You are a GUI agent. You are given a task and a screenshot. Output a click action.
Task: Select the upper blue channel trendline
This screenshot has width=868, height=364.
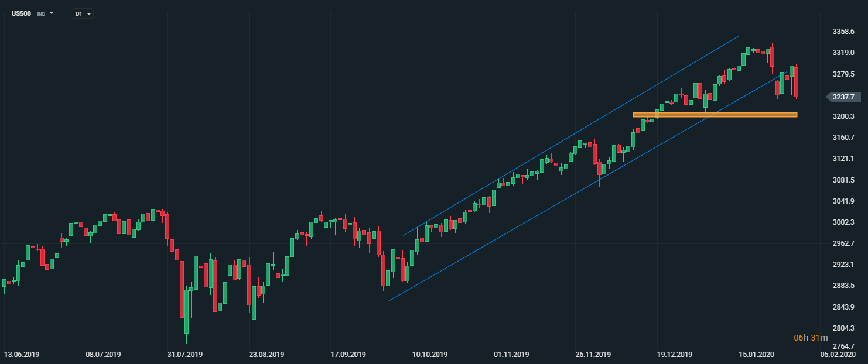click(571, 136)
